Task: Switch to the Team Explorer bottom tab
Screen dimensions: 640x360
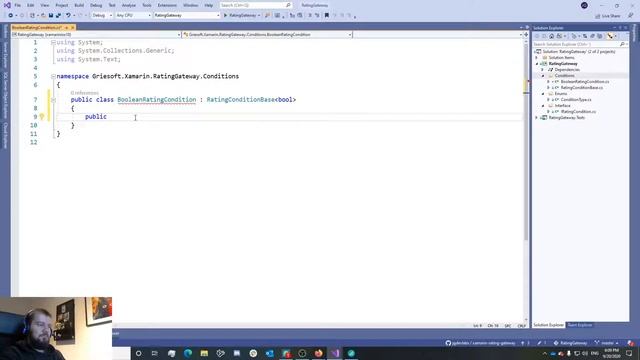Action: point(580,325)
